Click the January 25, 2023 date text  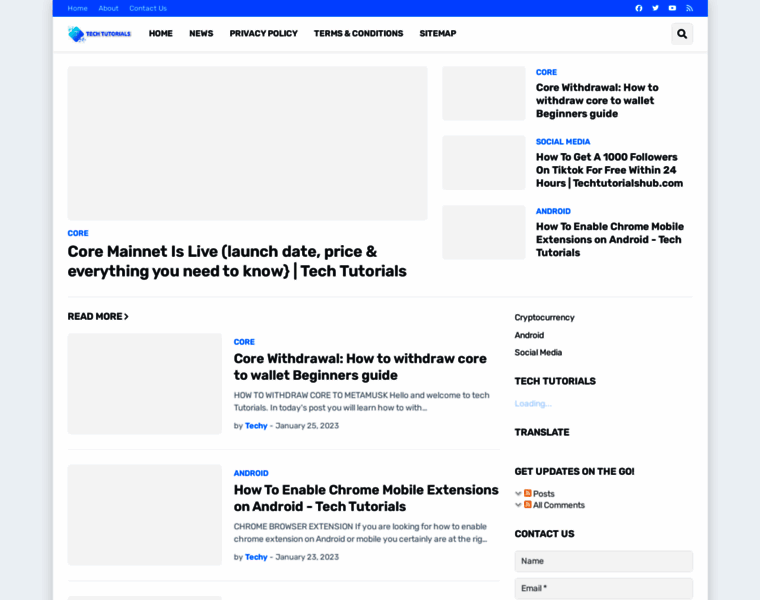point(307,426)
